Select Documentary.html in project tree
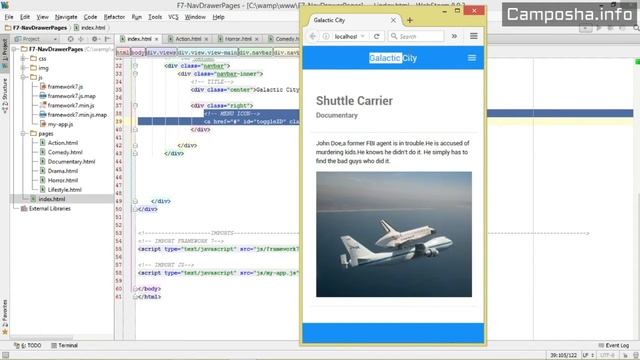Image resolution: width=640 pixels, height=360 pixels. [x=71, y=162]
